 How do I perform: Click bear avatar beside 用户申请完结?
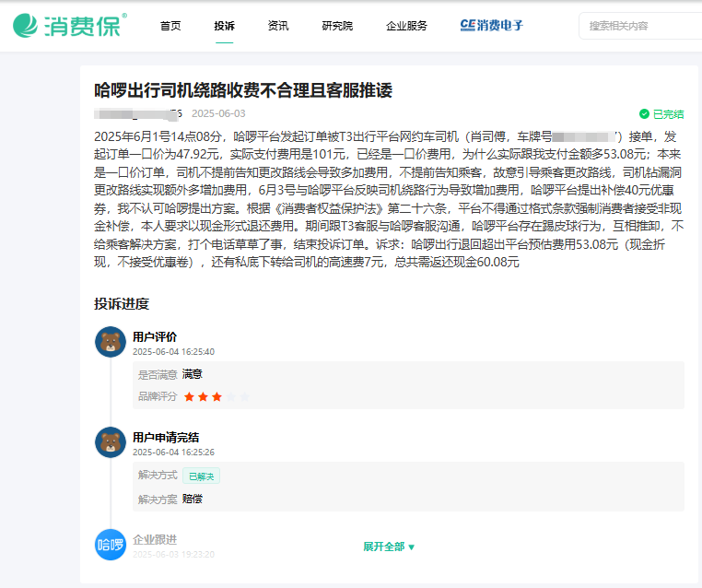point(111,442)
